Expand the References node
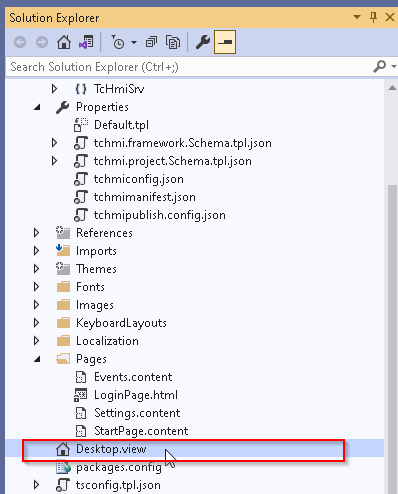This screenshot has width=398, height=494. (36, 233)
